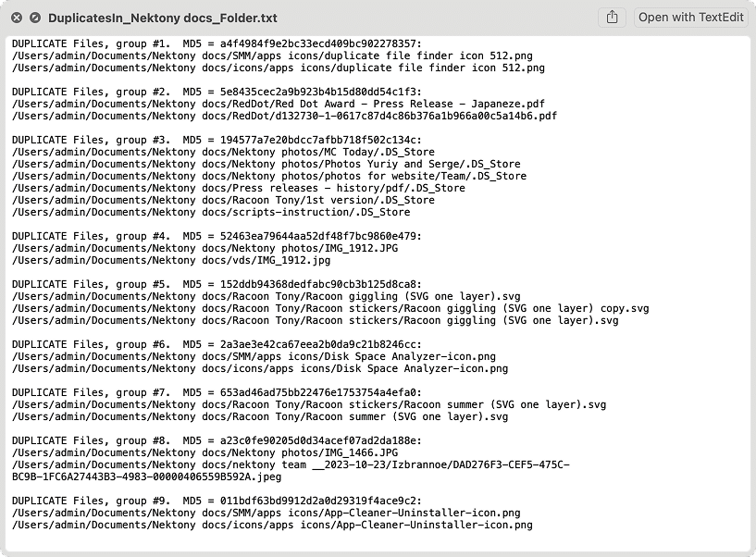756x557 pixels.
Task: Click icons/apps icons/App-Cleaner-Uninstaller-icon.png path
Action: click(x=272, y=526)
